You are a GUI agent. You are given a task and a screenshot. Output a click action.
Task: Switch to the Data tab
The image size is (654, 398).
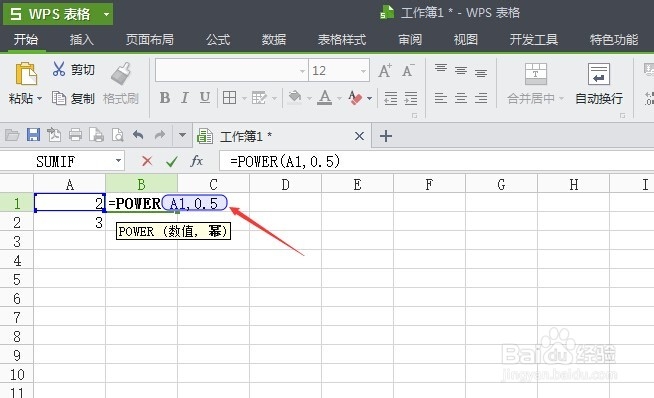(x=274, y=40)
